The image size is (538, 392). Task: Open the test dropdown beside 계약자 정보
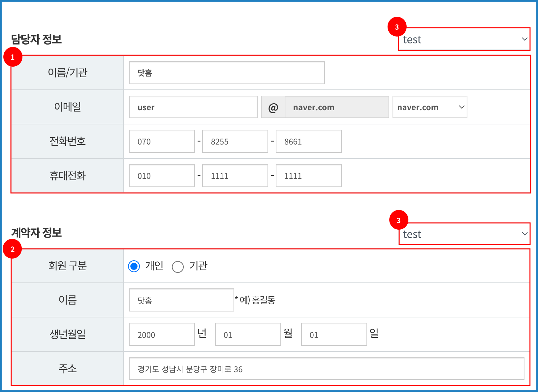click(x=464, y=234)
